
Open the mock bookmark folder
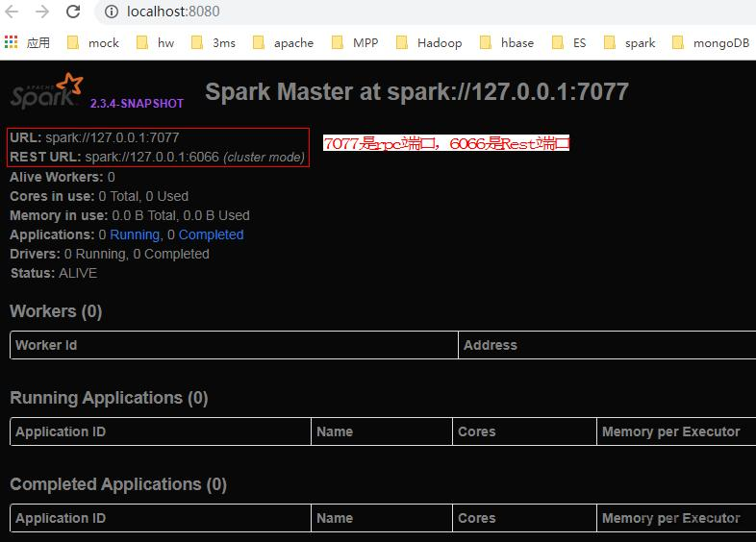pos(93,43)
